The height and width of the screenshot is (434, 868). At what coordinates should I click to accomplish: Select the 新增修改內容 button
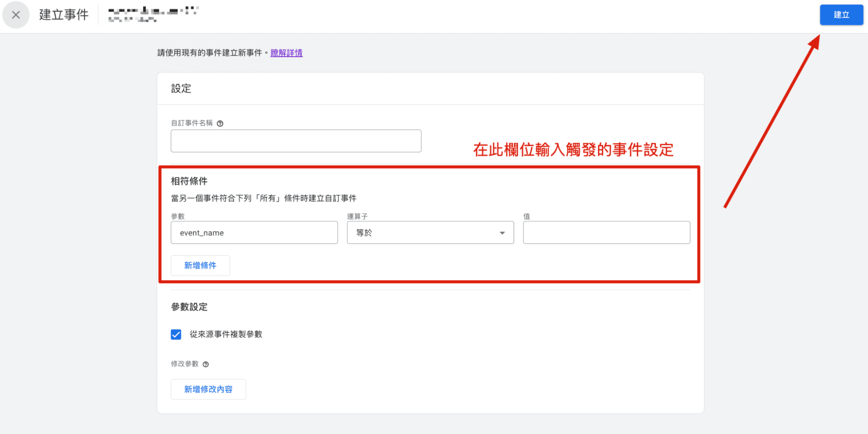point(208,389)
